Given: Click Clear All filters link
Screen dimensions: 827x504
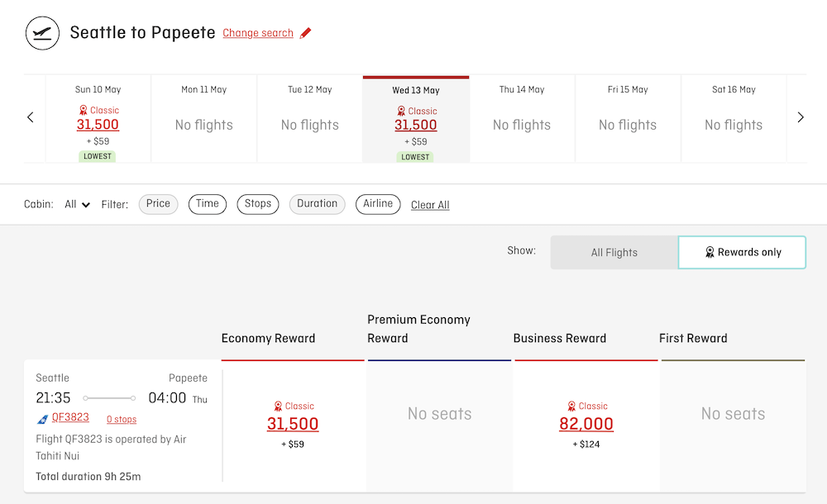Looking at the screenshot, I should point(430,205).
